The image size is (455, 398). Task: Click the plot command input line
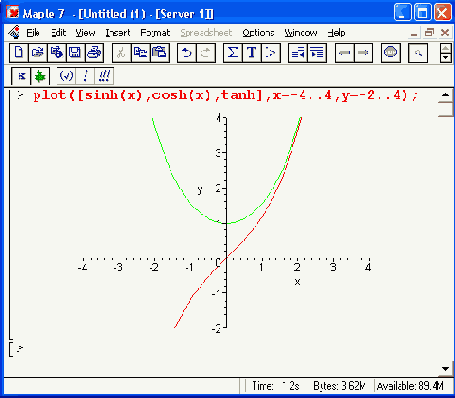point(225,96)
